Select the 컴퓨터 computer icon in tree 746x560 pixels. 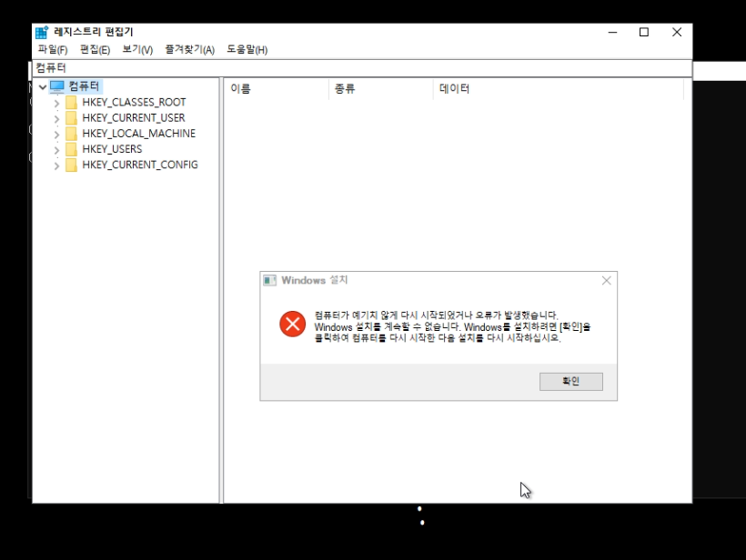pos(57,86)
